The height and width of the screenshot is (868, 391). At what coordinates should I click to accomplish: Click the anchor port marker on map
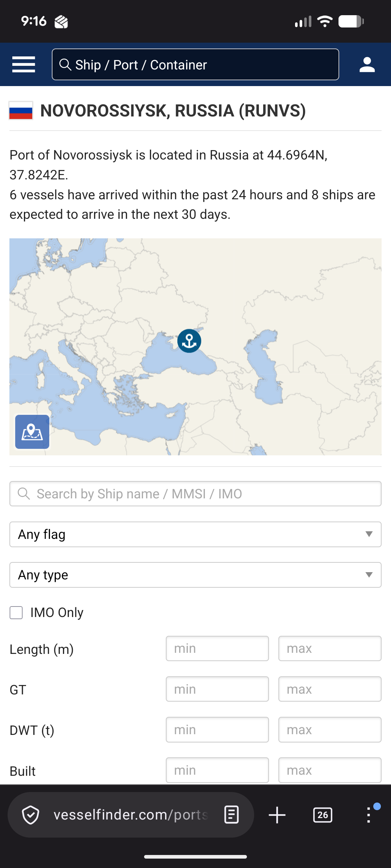pos(189,341)
